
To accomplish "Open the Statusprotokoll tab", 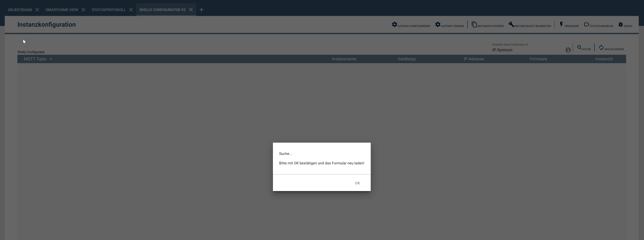I will tap(109, 10).
